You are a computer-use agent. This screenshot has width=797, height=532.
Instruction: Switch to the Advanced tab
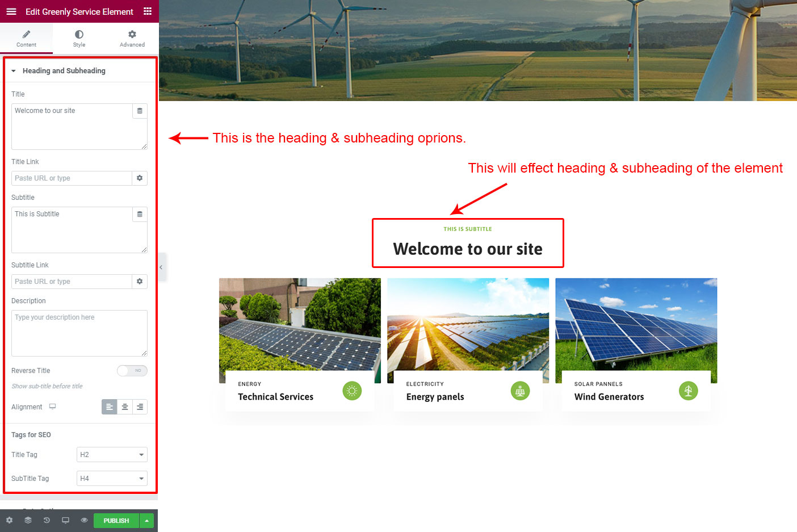[132, 39]
